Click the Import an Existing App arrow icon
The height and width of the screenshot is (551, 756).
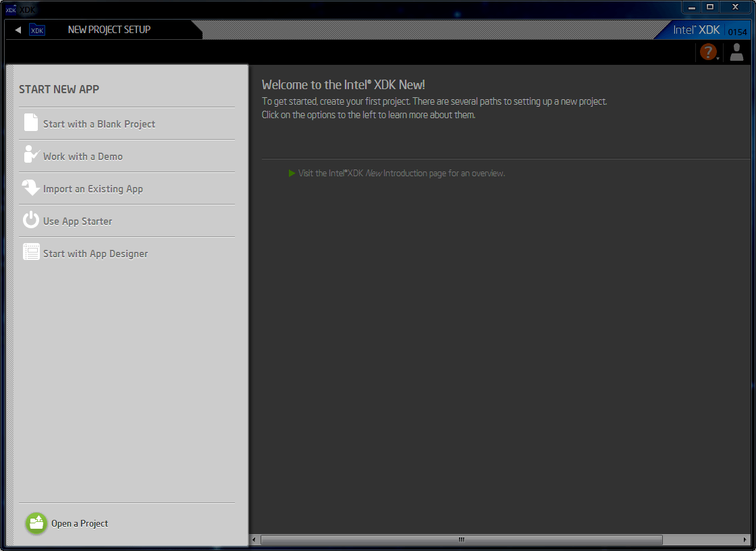pos(31,188)
